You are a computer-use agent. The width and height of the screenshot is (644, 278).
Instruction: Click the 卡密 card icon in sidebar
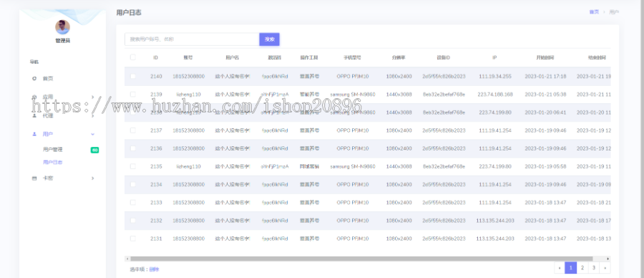pos(34,178)
